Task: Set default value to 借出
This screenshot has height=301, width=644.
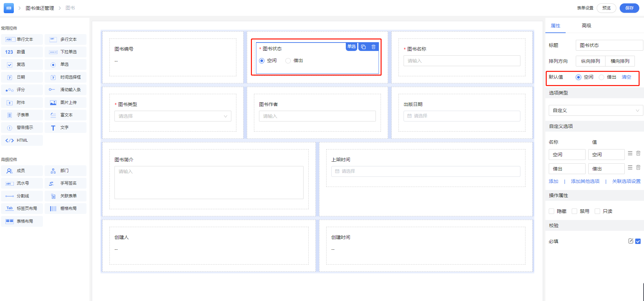Action: pos(601,77)
